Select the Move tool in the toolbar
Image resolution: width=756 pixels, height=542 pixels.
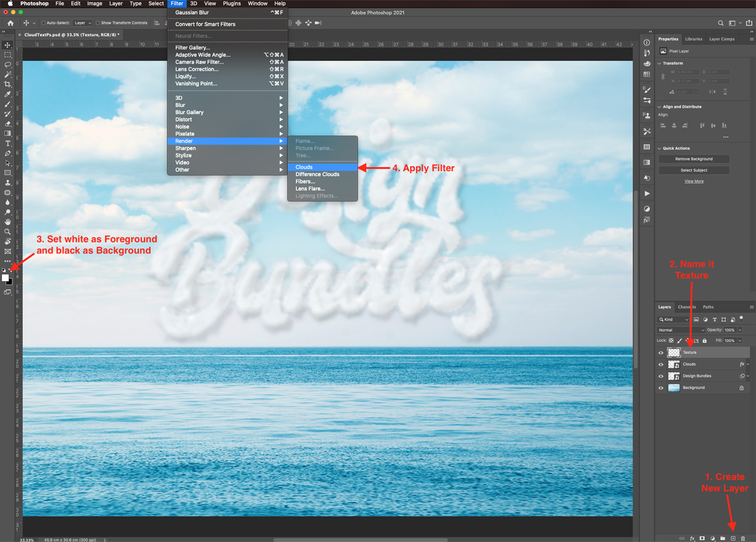click(8, 45)
